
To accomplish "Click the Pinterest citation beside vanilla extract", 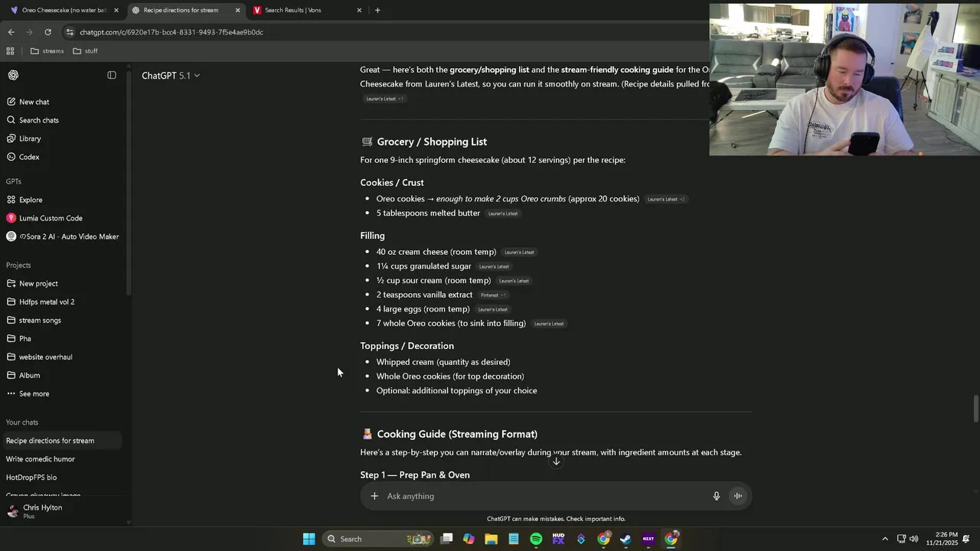I will pyautogui.click(x=493, y=295).
